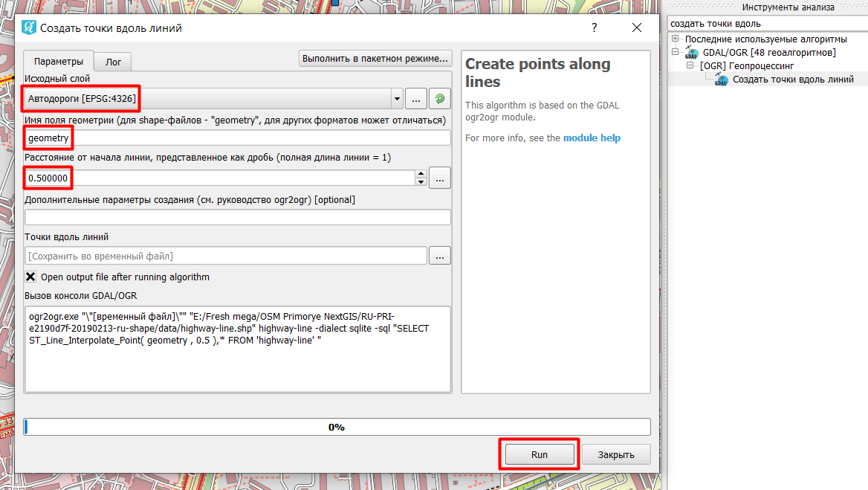Click the distance fraction field showing 0.500000

coord(220,178)
